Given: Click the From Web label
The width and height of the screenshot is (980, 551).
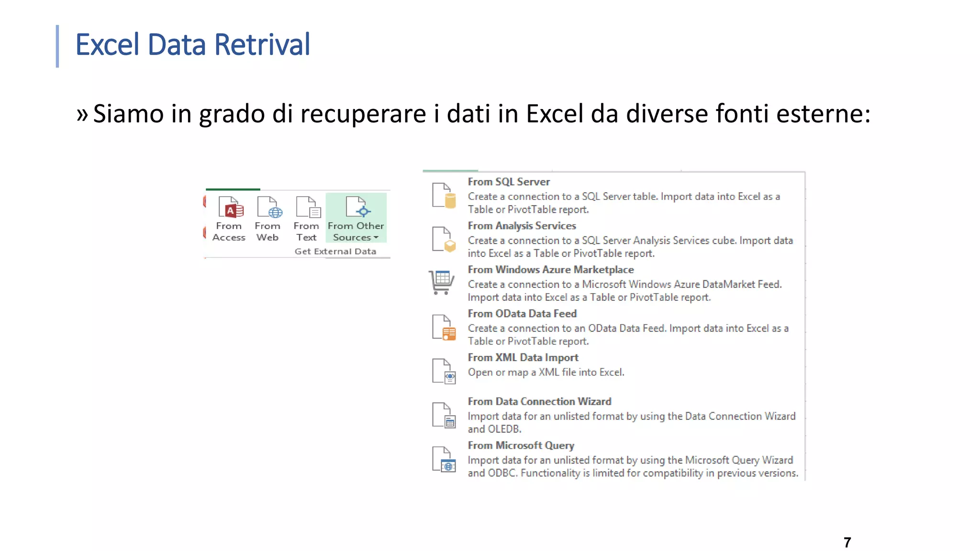Looking at the screenshot, I should (x=267, y=231).
